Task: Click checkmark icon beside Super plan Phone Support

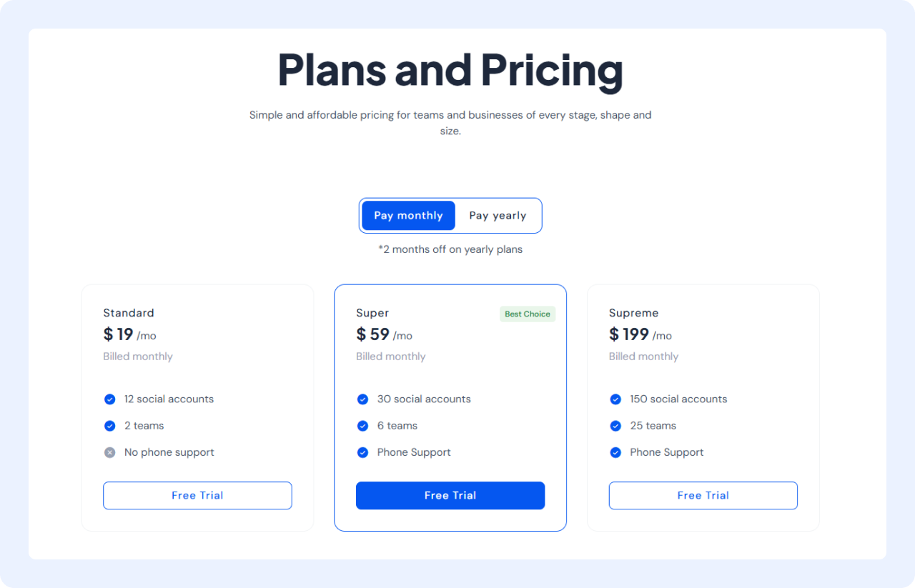Action: (362, 452)
